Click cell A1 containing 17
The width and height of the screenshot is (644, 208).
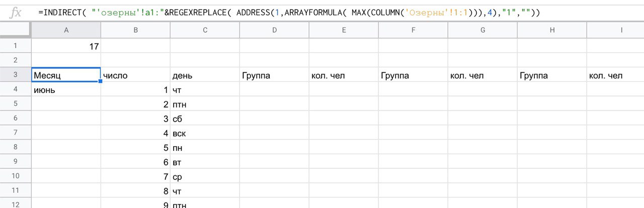(x=66, y=46)
